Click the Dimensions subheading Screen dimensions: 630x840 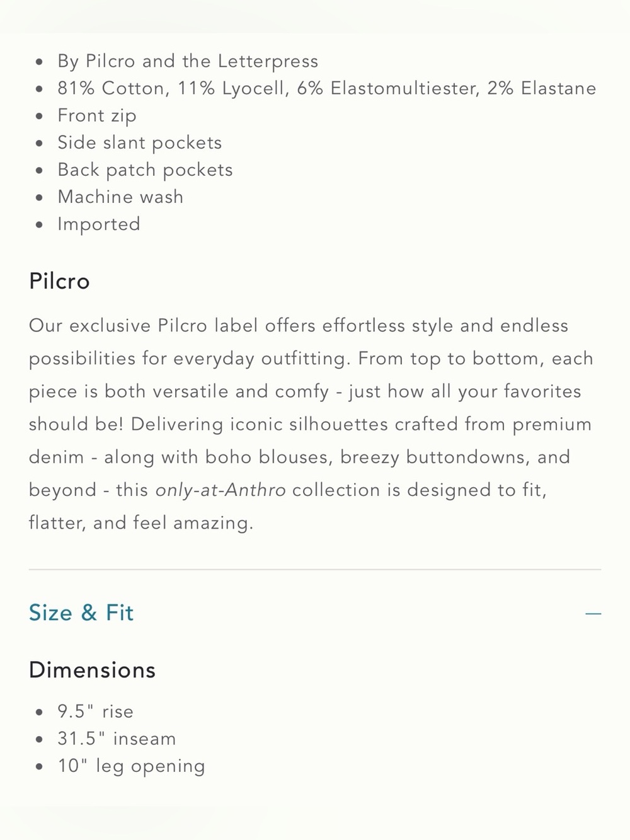pyautogui.click(x=92, y=670)
